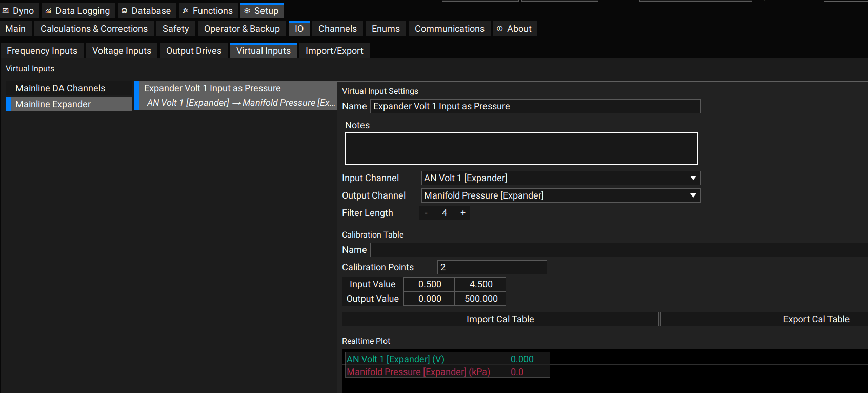This screenshot has height=393, width=868.
Task: Click the Functions tab icon
Action: tap(186, 11)
